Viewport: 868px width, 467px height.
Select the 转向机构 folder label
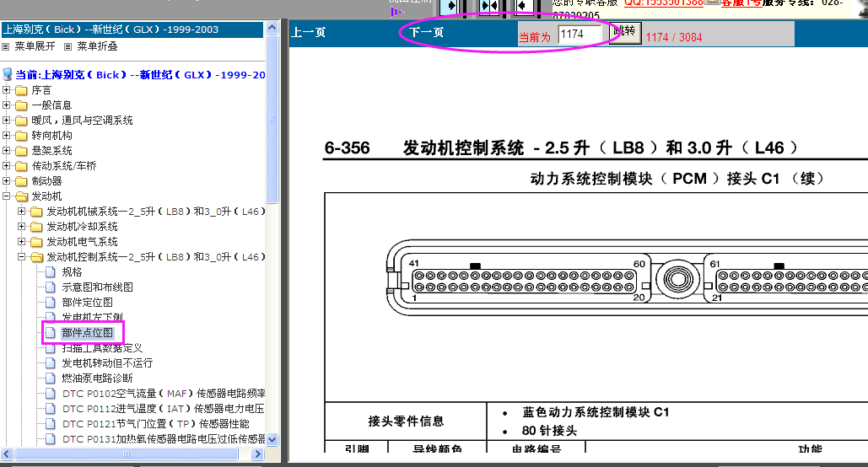pyautogui.click(x=51, y=136)
